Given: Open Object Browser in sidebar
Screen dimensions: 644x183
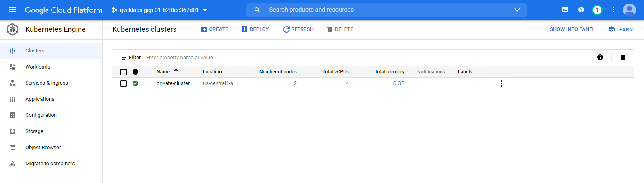Looking at the screenshot, I should click(51, 148).
